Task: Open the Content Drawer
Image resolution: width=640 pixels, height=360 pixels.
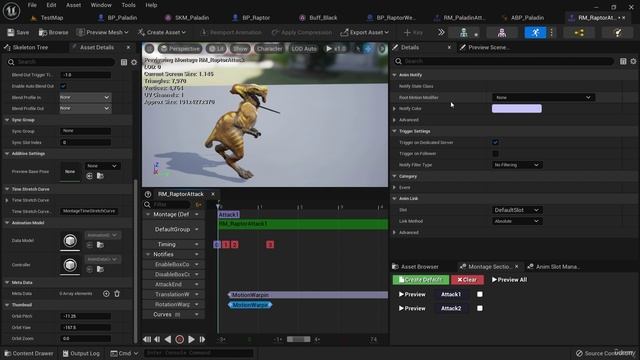Action: click(x=29, y=353)
